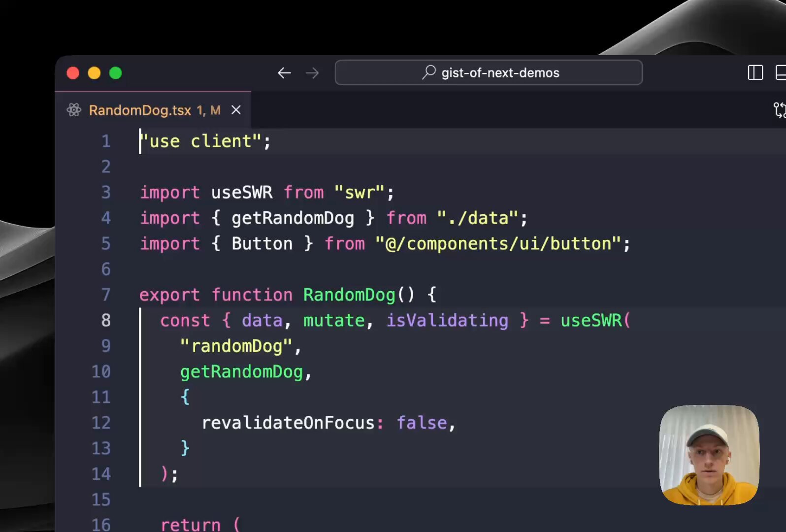
Task: Click the green maximize window button
Action: (115, 73)
